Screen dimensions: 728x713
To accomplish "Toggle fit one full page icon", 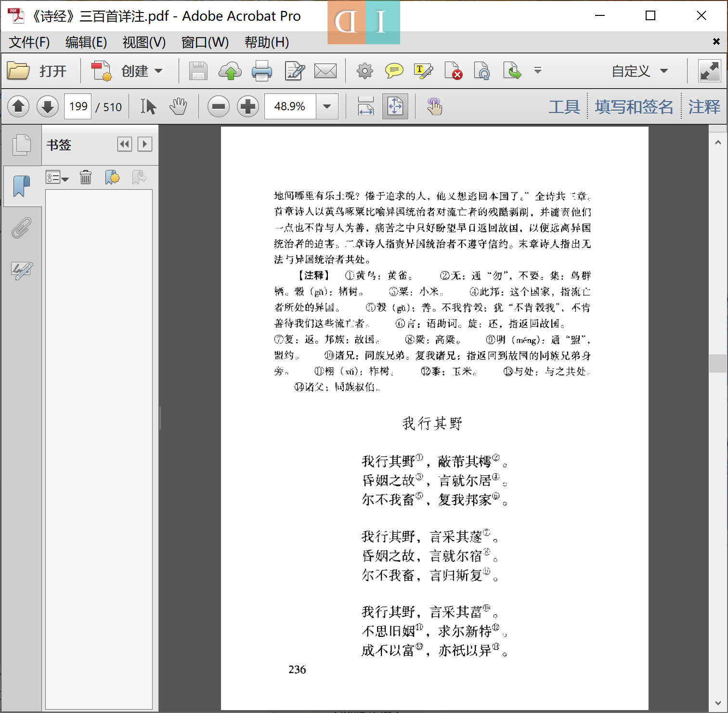I will [395, 106].
